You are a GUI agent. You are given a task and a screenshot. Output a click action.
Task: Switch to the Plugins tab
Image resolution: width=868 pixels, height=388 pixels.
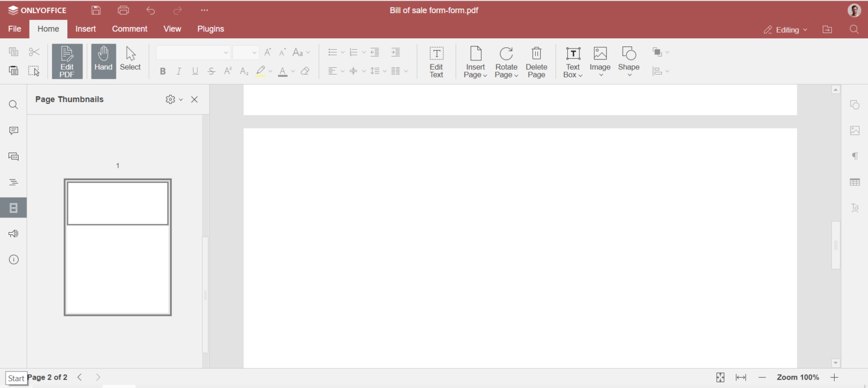click(x=211, y=29)
